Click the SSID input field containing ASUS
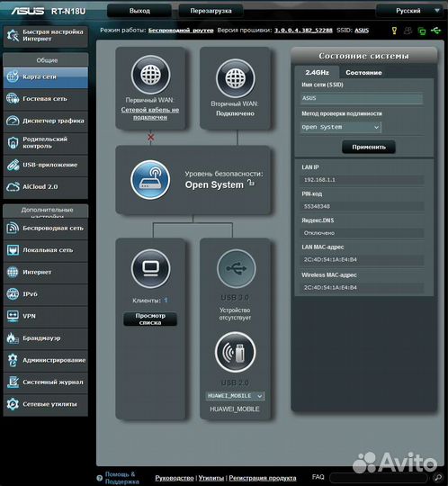The width and height of the screenshot is (448, 486). click(x=362, y=98)
